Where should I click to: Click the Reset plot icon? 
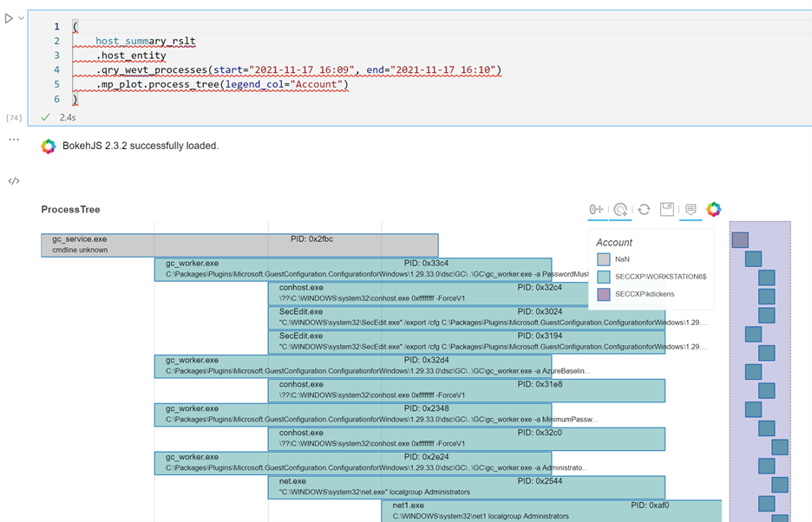coord(644,209)
